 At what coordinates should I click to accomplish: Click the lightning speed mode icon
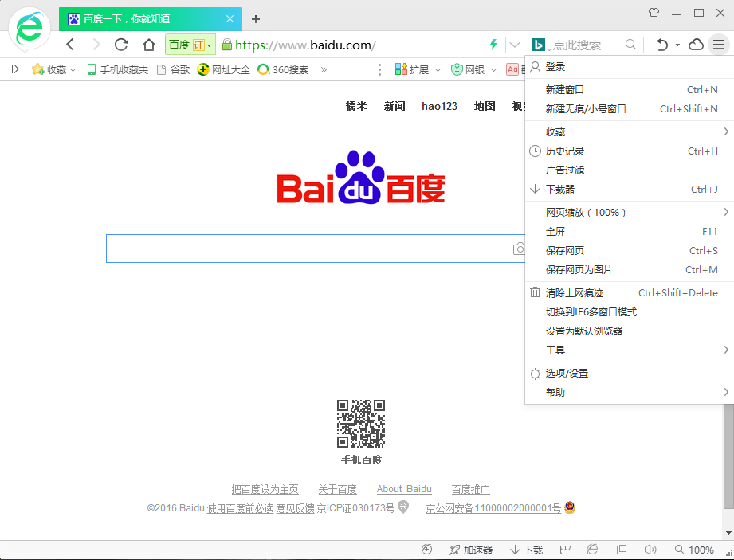(x=493, y=45)
